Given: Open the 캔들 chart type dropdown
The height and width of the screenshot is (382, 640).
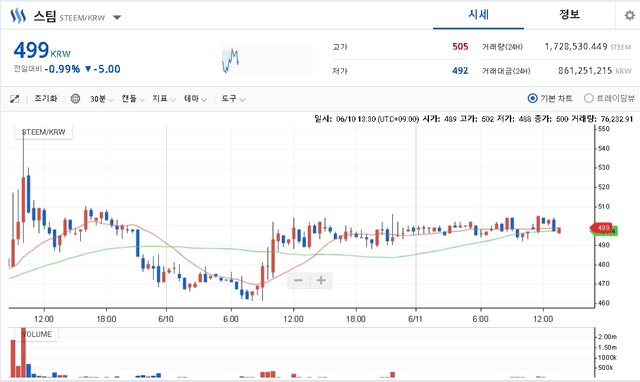Looking at the screenshot, I should click(x=133, y=99).
